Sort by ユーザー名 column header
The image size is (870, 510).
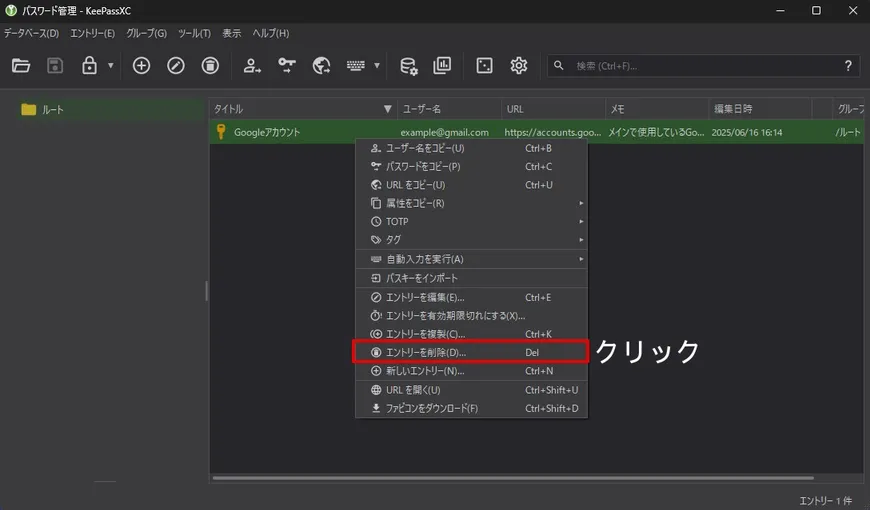coord(449,109)
